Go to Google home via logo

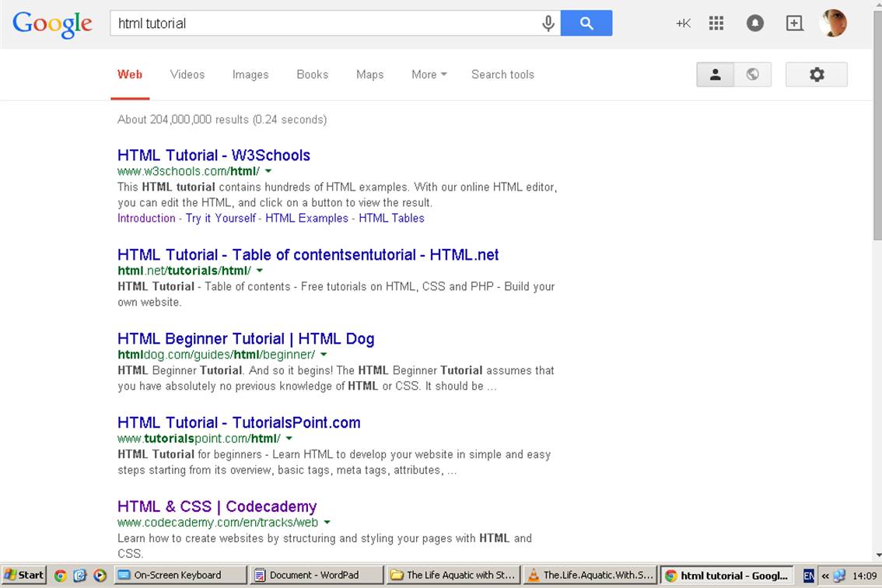[52, 24]
